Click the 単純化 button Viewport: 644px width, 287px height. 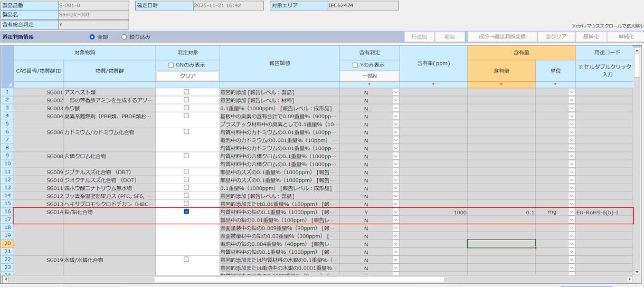tap(626, 37)
